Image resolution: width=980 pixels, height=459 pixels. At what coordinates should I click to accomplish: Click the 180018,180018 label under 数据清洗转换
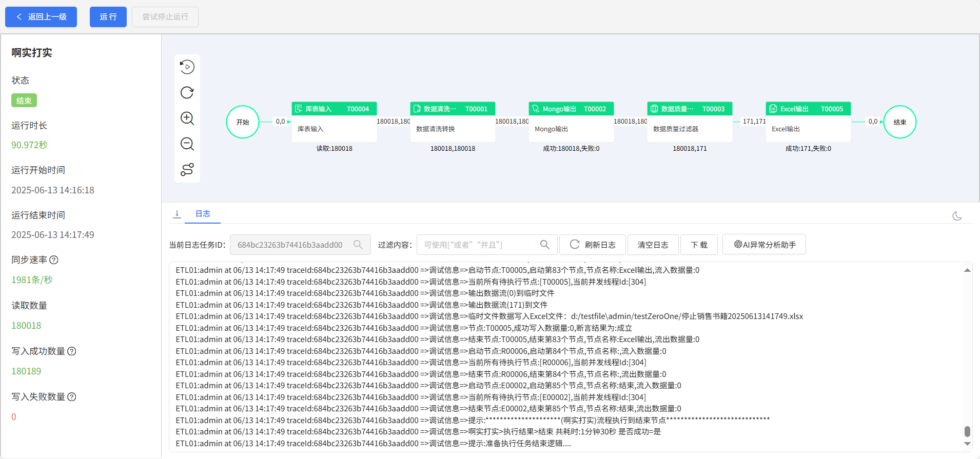[x=453, y=149]
